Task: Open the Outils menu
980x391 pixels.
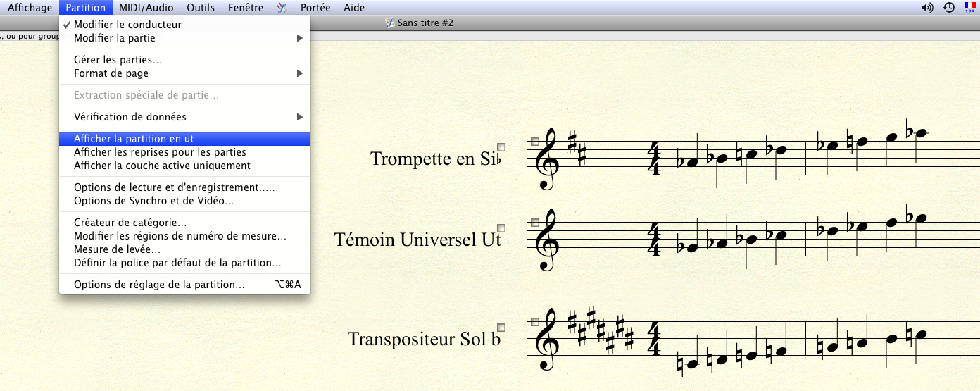Action: pos(201,8)
